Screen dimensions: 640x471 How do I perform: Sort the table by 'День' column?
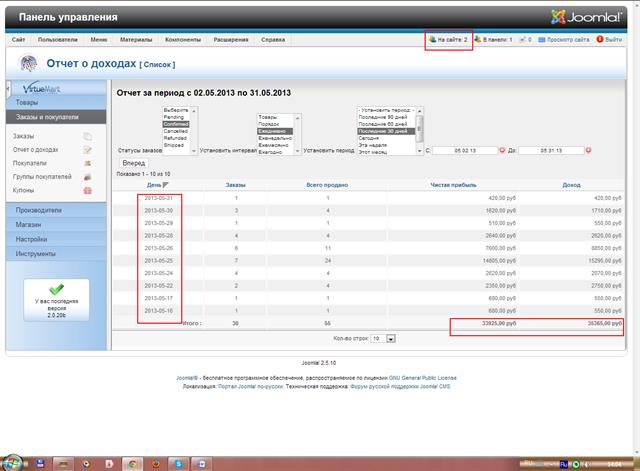tap(154, 185)
